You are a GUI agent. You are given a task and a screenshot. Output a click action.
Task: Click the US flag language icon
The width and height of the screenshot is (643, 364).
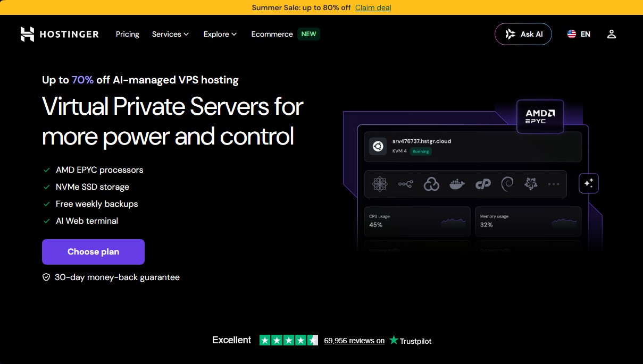pyautogui.click(x=572, y=34)
